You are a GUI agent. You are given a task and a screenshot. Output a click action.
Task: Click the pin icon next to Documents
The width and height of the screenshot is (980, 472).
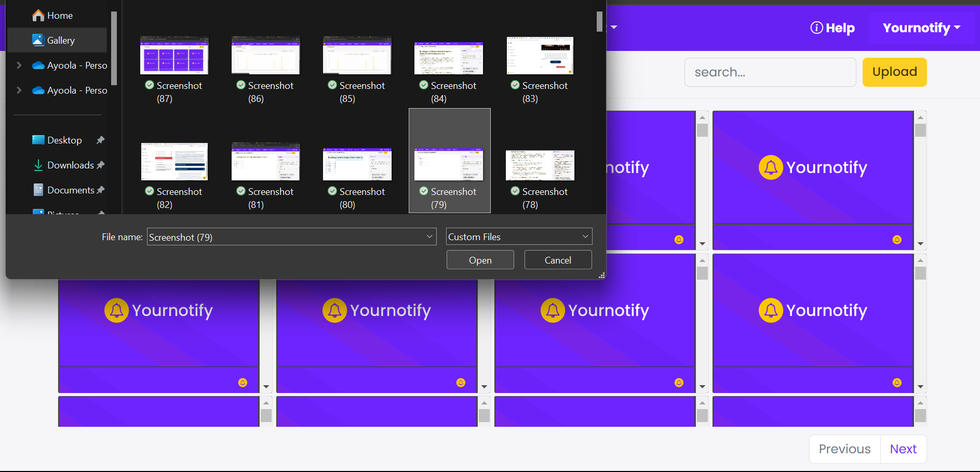[x=101, y=190]
